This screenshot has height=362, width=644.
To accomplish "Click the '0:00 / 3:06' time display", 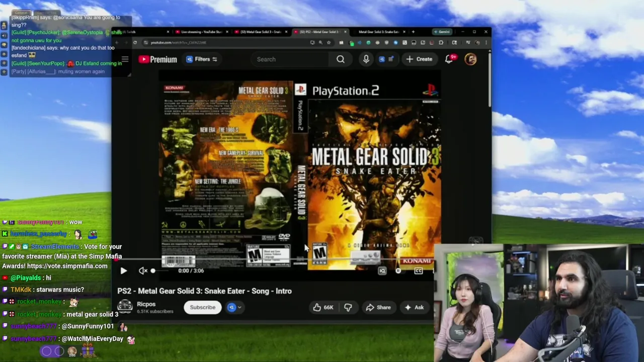I will (191, 270).
